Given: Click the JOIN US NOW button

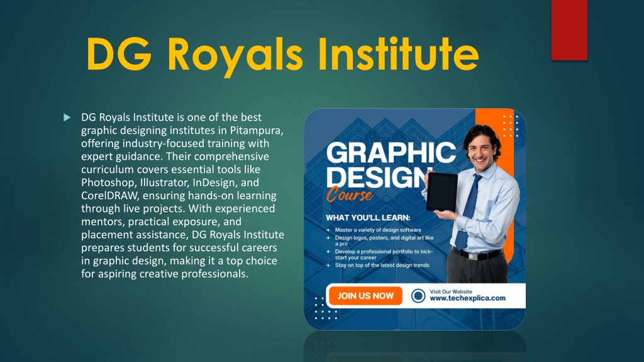Looking at the screenshot, I should click(365, 295).
